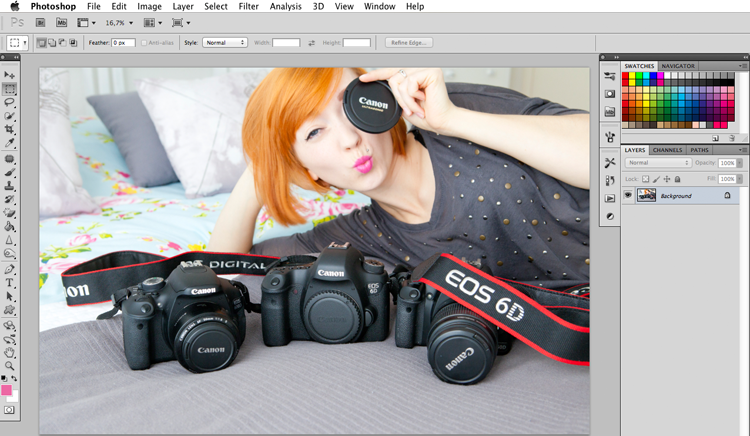This screenshot has height=436, width=750.
Task: Open the layer blend mode dropdown
Action: click(x=658, y=163)
